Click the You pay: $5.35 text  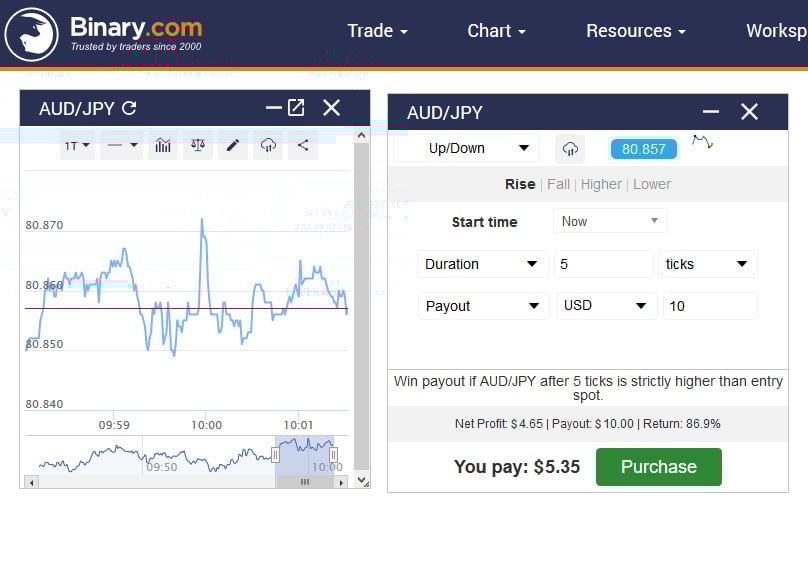(517, 467)
